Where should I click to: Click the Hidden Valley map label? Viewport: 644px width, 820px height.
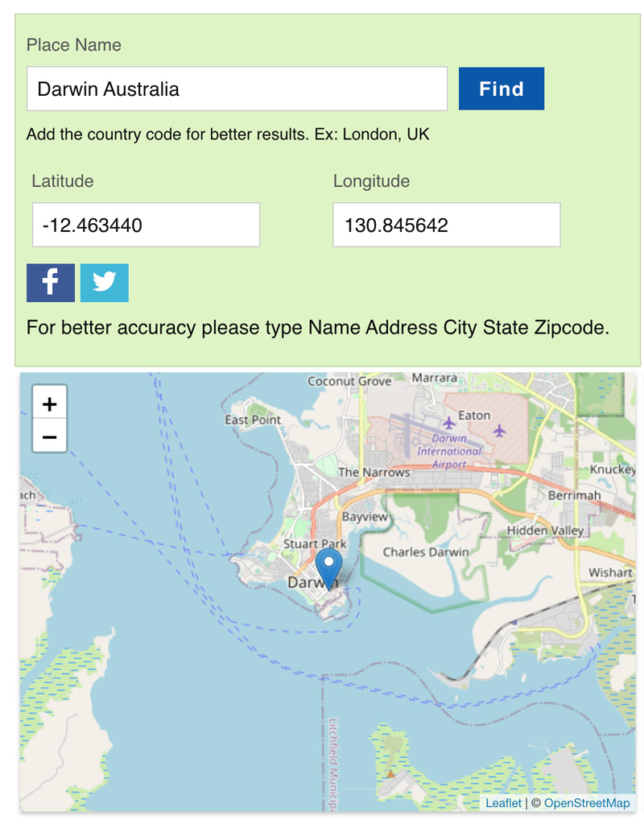545,530
